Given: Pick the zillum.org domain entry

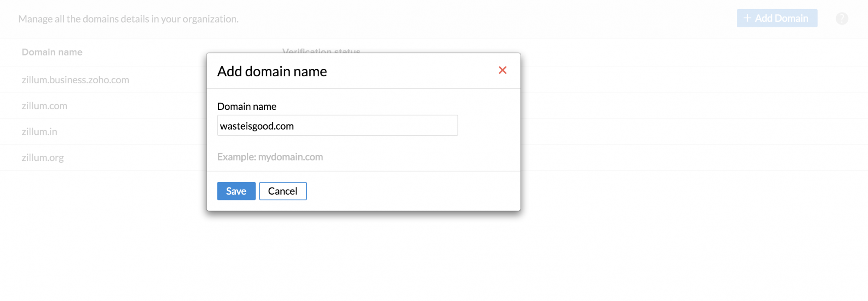Looking at the screenshot, I should (43, 158).
